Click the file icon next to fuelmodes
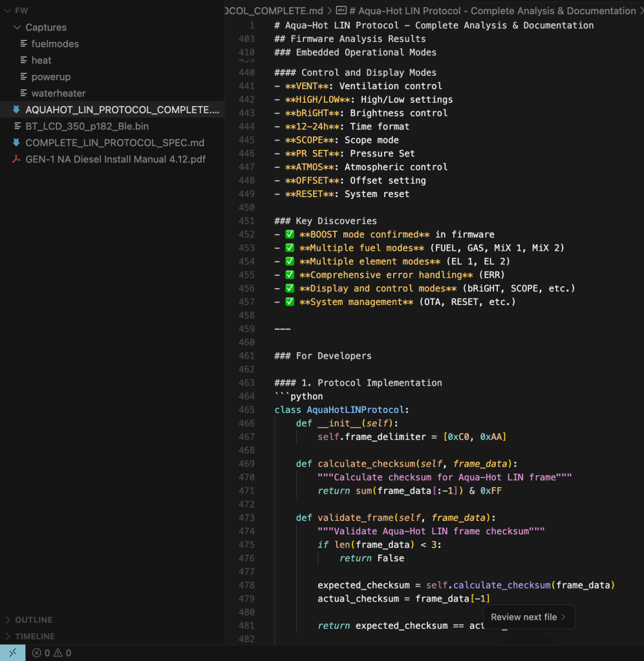644x661 pixels. (x=24, y=44)
